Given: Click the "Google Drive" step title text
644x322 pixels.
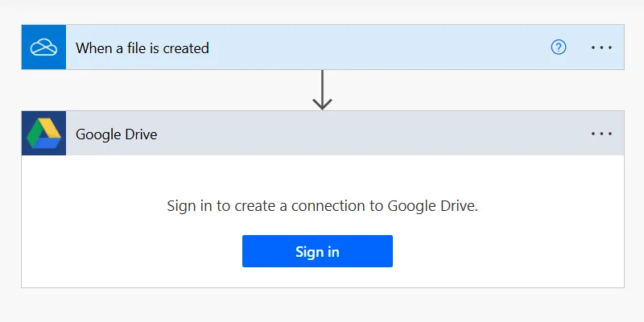Looking at the screenshot, I should pos(117,134).
